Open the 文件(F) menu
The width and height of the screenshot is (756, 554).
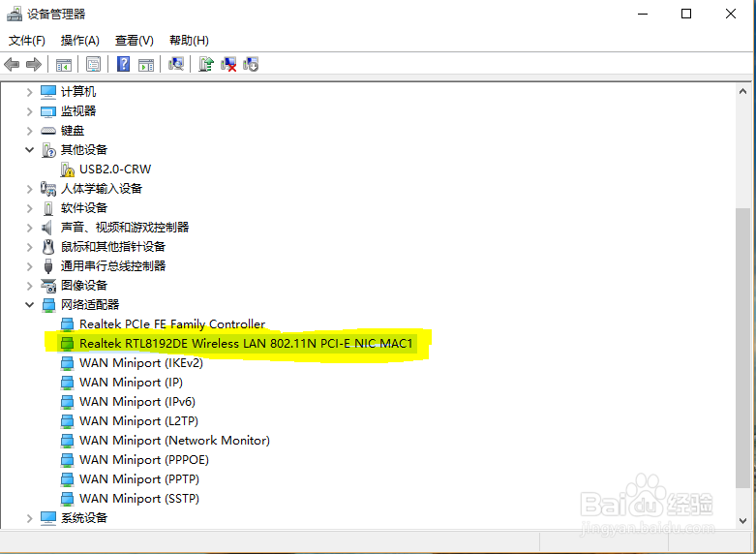click(x=27, y=41)
